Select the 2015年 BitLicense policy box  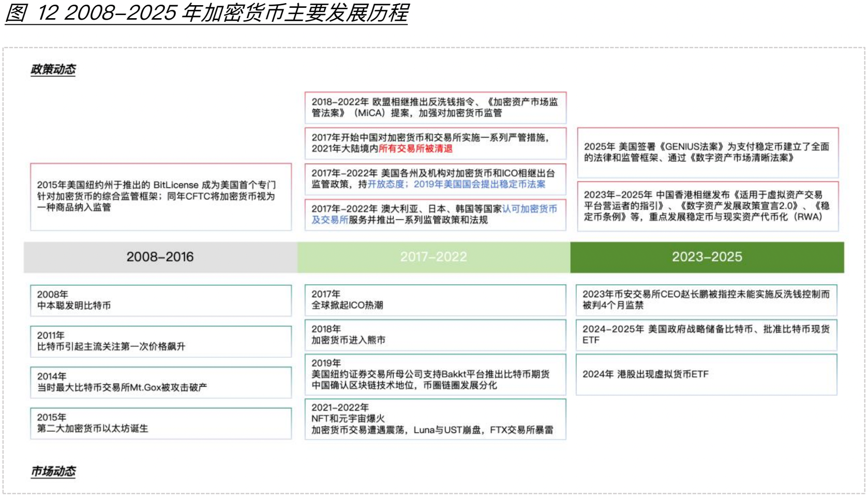(x=160, y=197)
